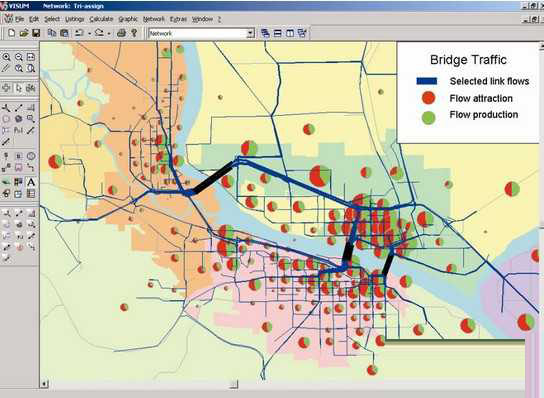Image resolution: width=544 pixels, height=398 pixels.
Task: Click the tile vertically toolbar icon
Action: point(290,33)
